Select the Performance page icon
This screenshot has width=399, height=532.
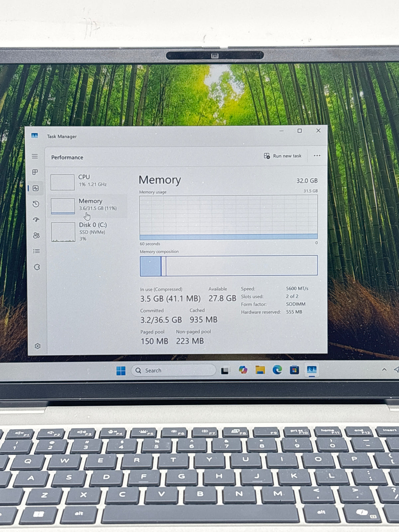tap(36, 188)
